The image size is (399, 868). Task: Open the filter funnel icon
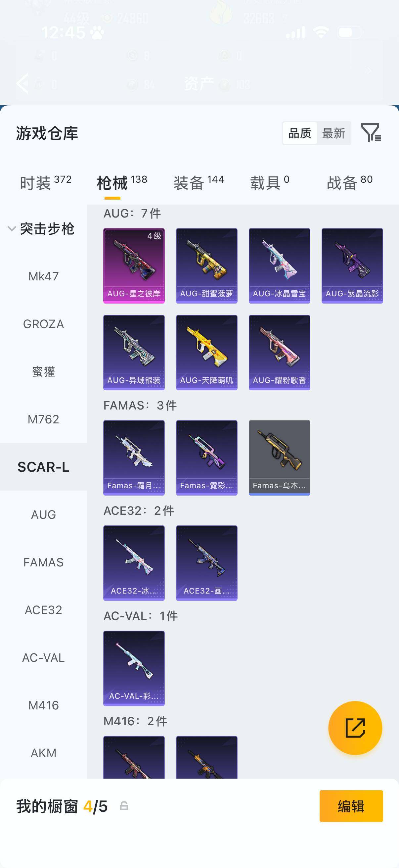pos(371,132)
